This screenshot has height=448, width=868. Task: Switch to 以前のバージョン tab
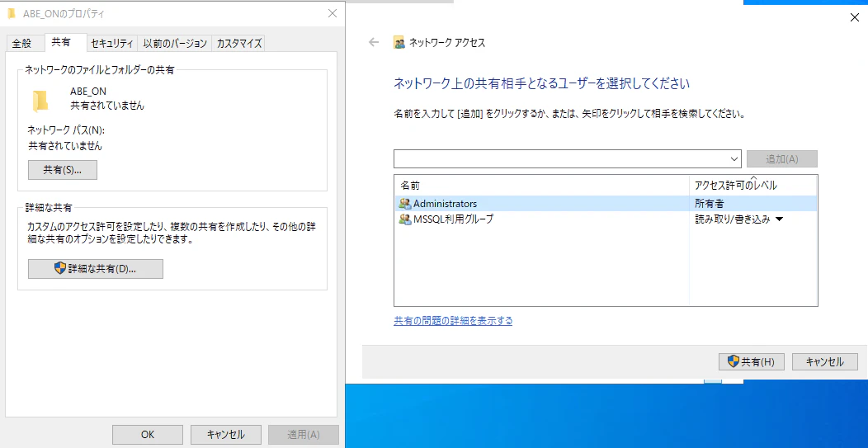tap(175, 43)
